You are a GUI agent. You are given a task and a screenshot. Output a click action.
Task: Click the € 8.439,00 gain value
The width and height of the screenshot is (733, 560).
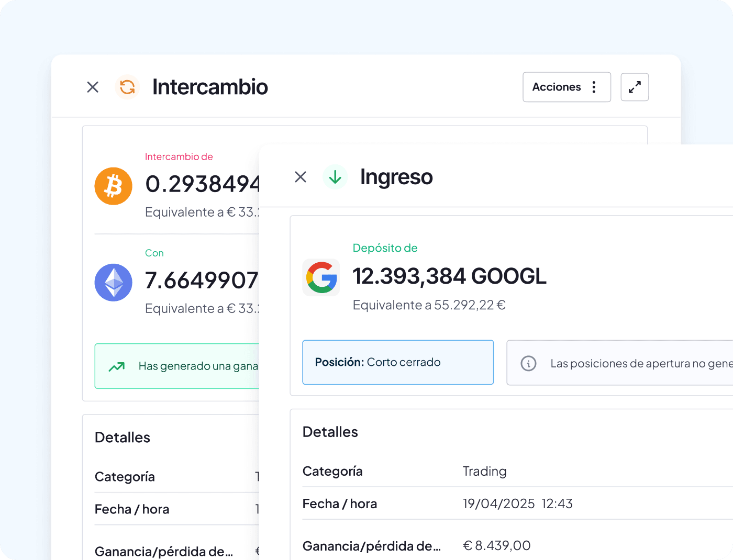497,546
